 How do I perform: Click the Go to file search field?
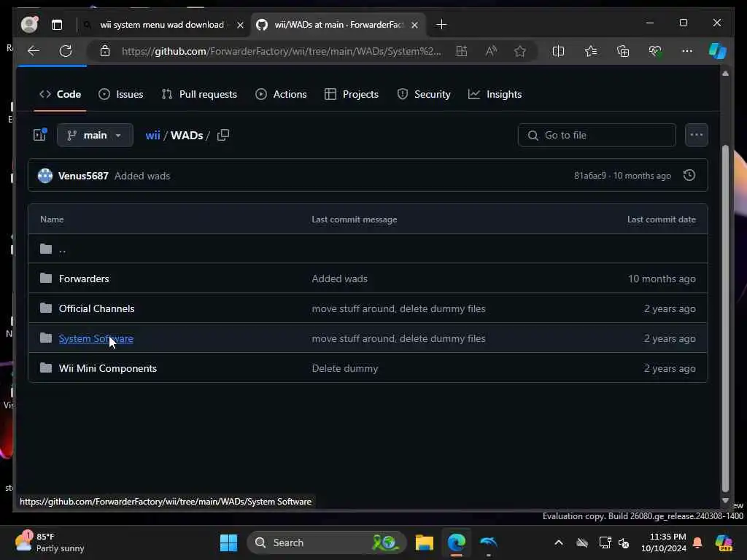coord(597,135)
